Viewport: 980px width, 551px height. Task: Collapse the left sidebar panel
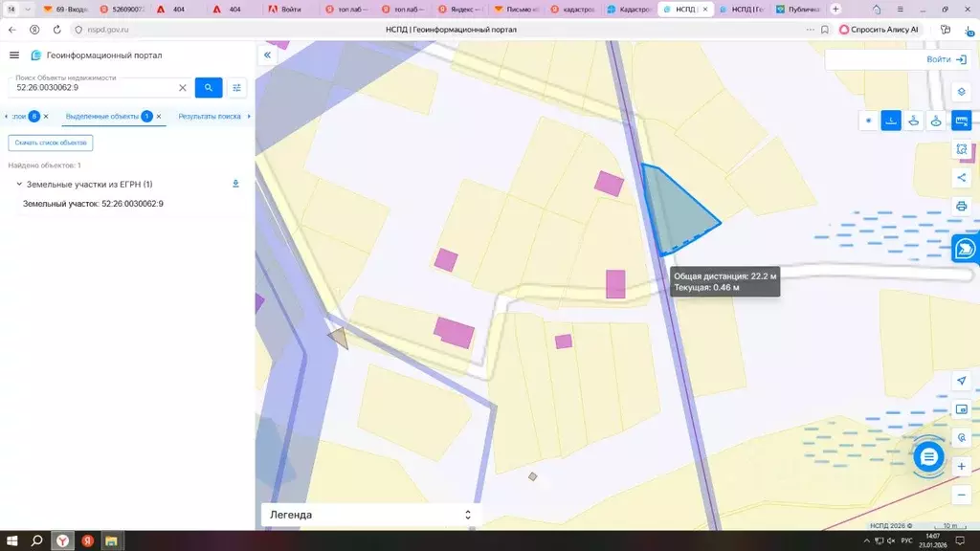(x=268, y=55)
